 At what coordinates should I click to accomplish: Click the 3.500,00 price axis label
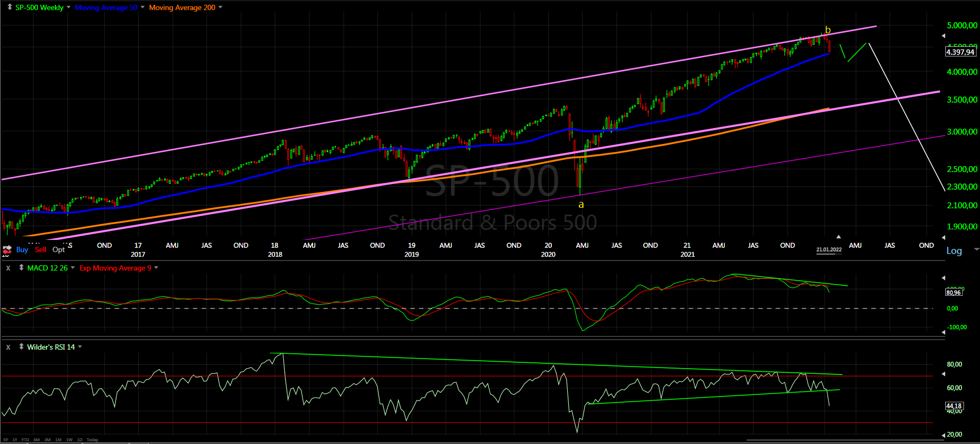point(962,100)
